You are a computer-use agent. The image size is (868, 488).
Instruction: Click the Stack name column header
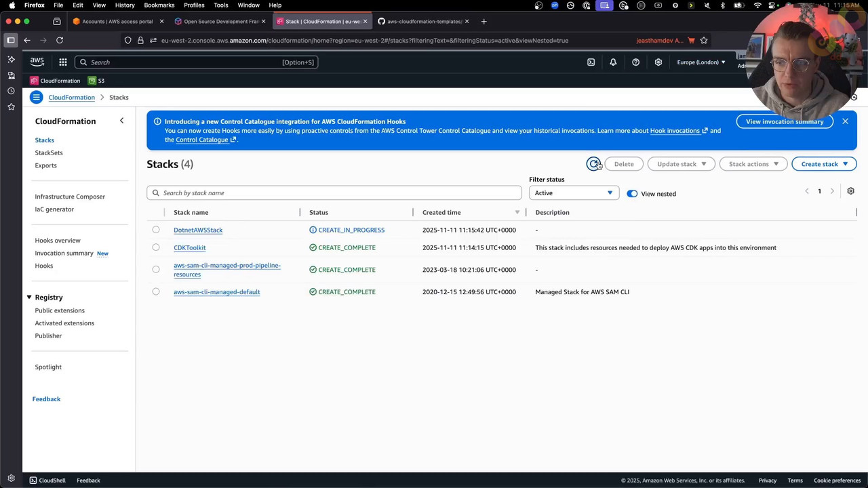(191, 213)
